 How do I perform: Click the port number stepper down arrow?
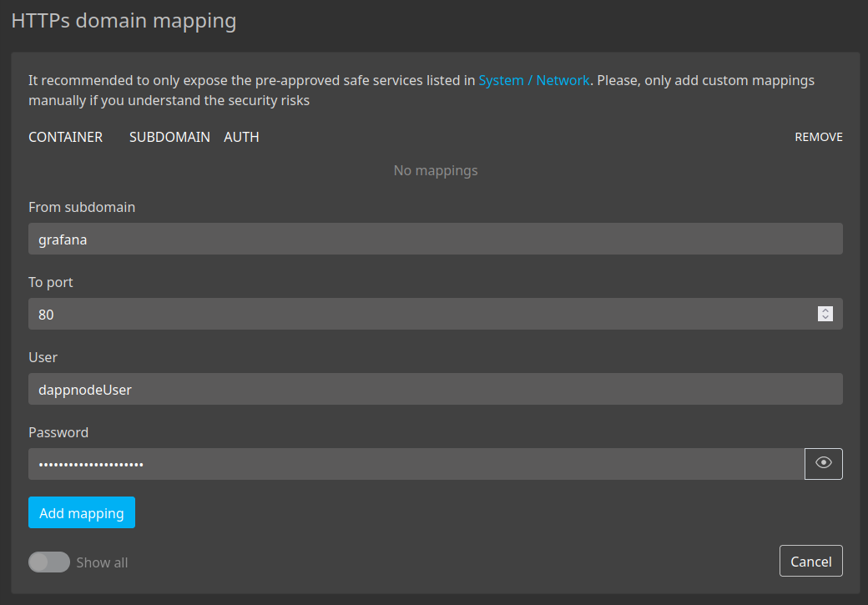[x=825, y=317]
